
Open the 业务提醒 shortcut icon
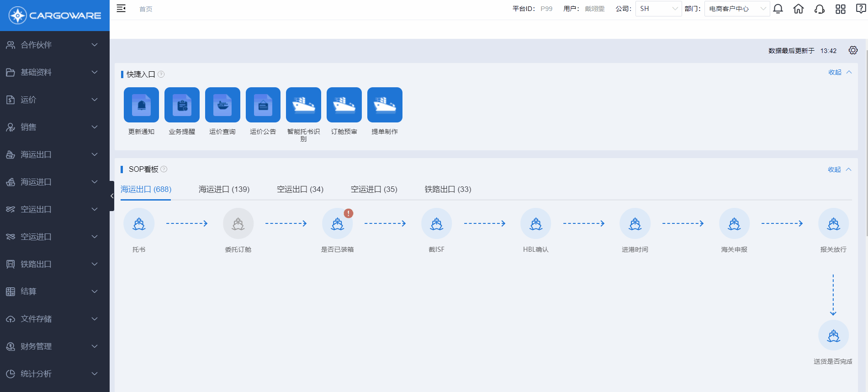[182, 105]
